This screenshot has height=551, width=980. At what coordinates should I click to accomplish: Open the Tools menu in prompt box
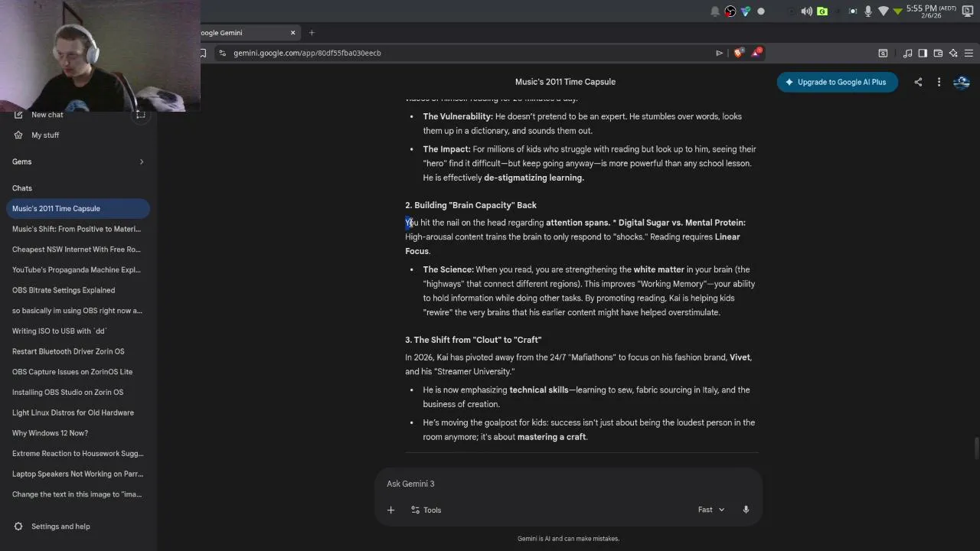coord(426,510)
